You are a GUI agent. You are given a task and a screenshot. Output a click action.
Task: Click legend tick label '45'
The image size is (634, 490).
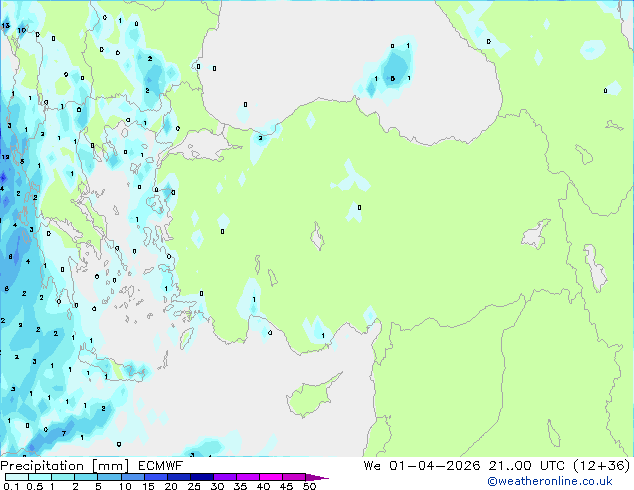point(286,486)
